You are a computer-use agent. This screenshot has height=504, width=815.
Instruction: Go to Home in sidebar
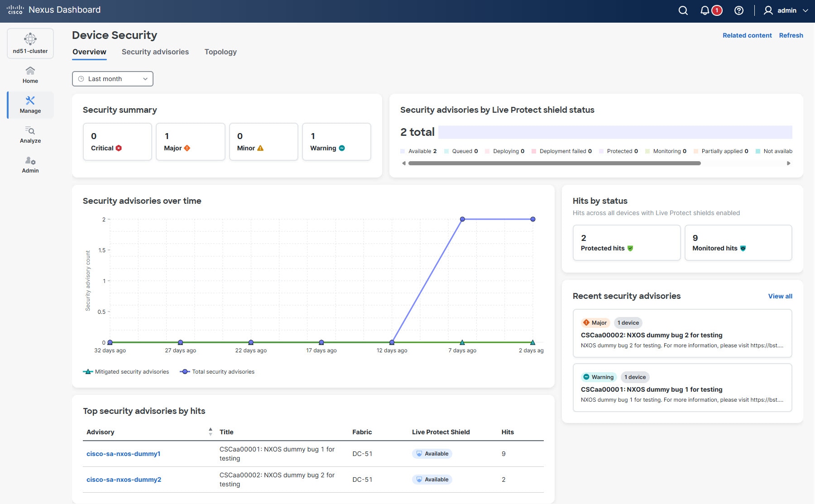coord(30,75)
